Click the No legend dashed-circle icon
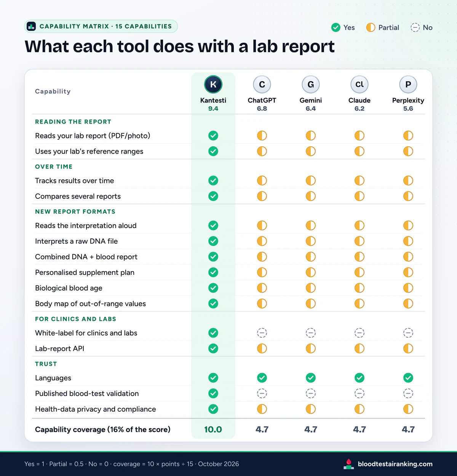Viewport: 457px width, 476px height. pos(415,27)
